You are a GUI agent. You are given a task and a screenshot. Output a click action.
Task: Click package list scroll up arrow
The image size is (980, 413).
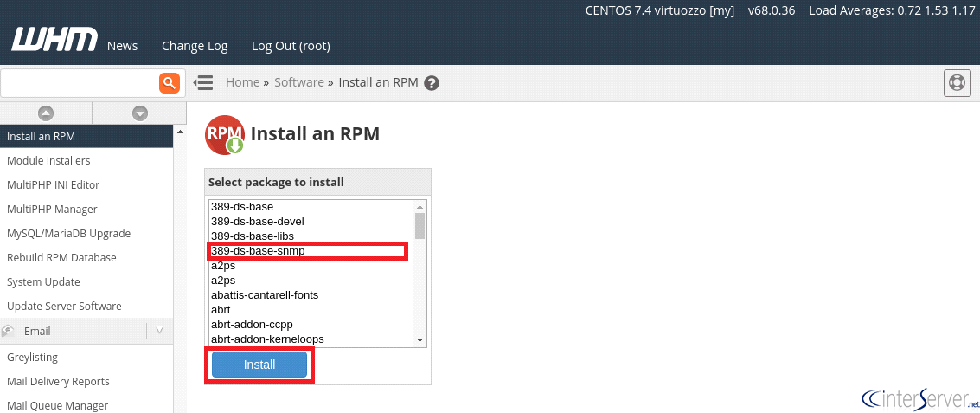[x=420, y=206]
